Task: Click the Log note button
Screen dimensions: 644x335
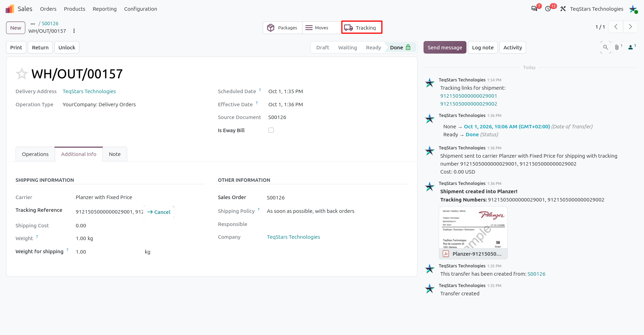Action: pos(483,48)
